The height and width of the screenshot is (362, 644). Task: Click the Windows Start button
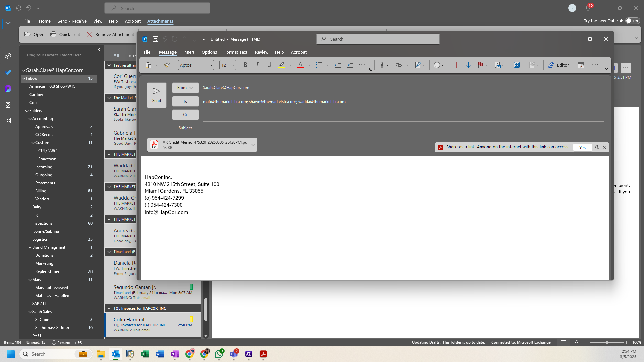[x=11, y=354]
